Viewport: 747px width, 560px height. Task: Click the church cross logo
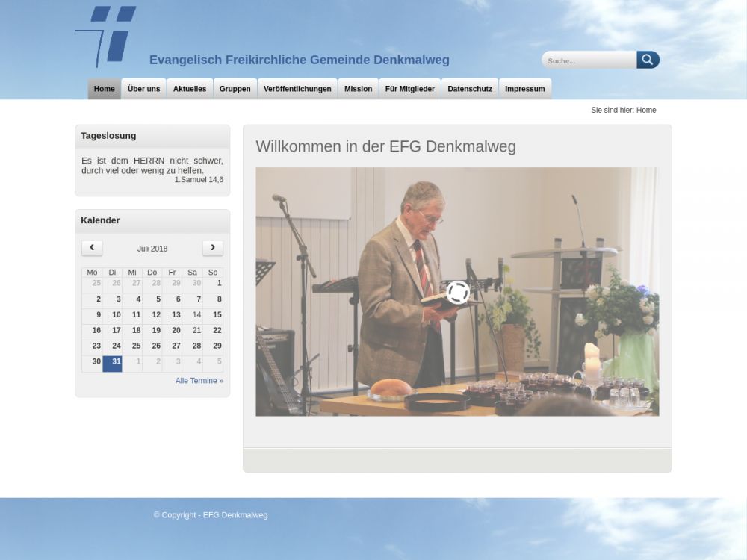coord(108,36)
